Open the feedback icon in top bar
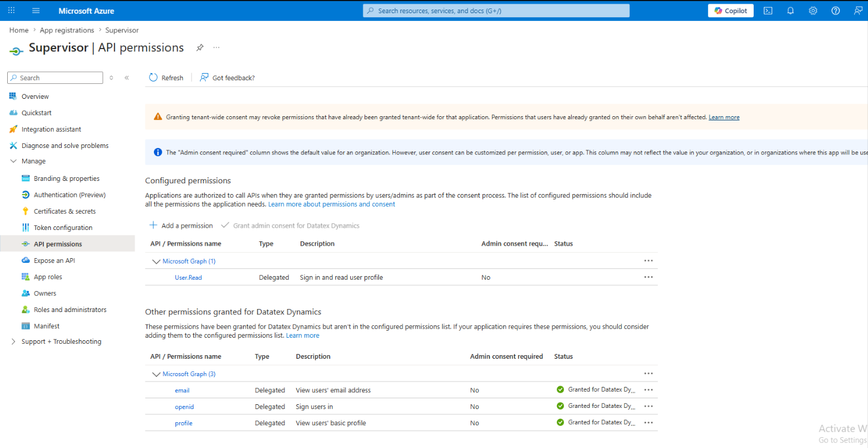 [858, 11]
